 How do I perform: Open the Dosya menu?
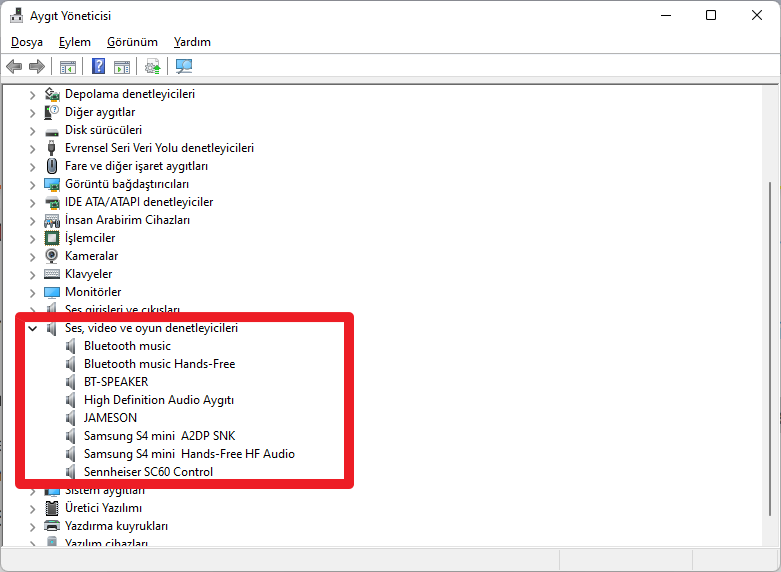click(x=27, y=42)
